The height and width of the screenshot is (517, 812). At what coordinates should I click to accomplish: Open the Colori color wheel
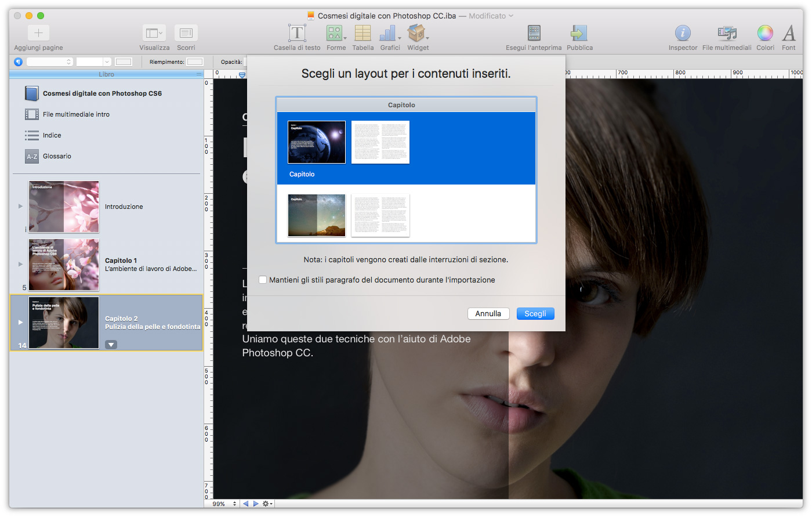[765, 33]
